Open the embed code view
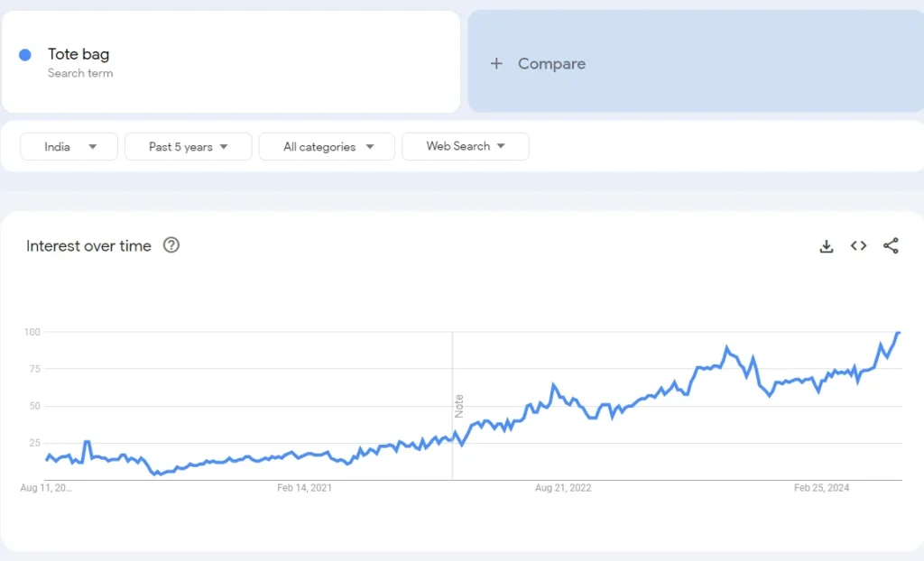 (858, 245)
